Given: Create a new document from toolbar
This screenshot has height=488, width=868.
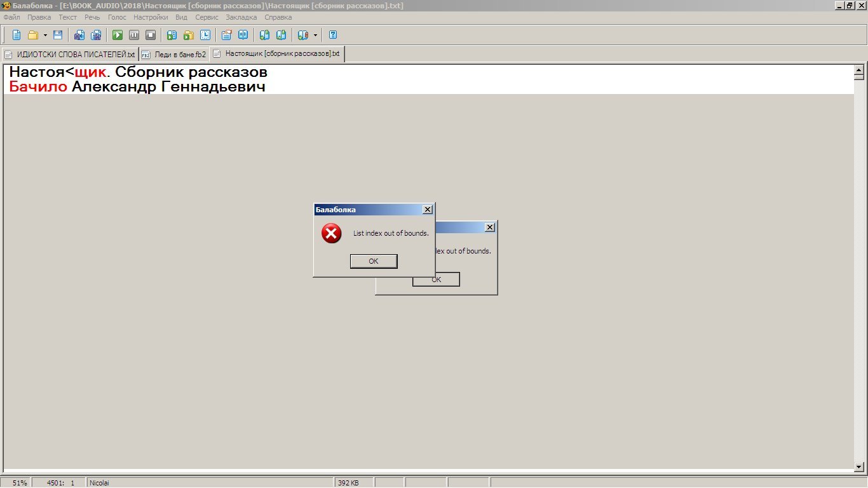Looking at the screenshot, I should click(x=17, y=35).
